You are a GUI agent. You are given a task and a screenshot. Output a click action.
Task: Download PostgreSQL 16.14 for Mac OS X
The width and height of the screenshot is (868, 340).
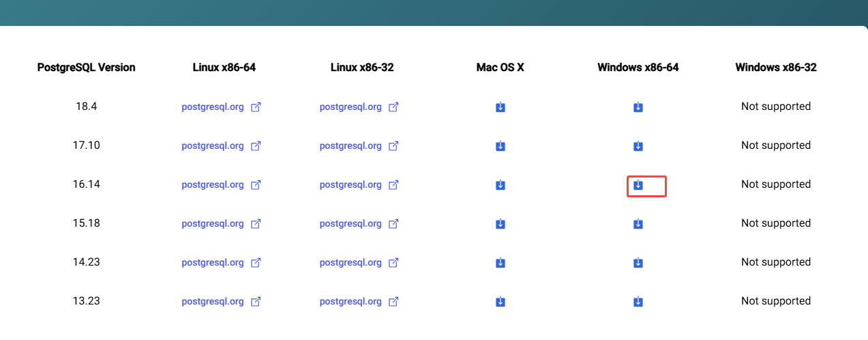tap(500, 185)
